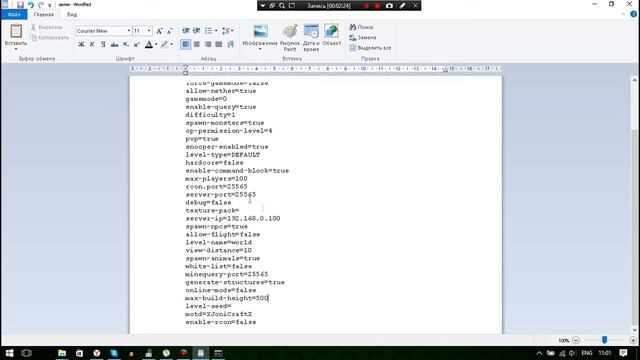Open the list style dropdown arrow
The width and height of the screenshot is (640, 360).
[x=216, y=31]
